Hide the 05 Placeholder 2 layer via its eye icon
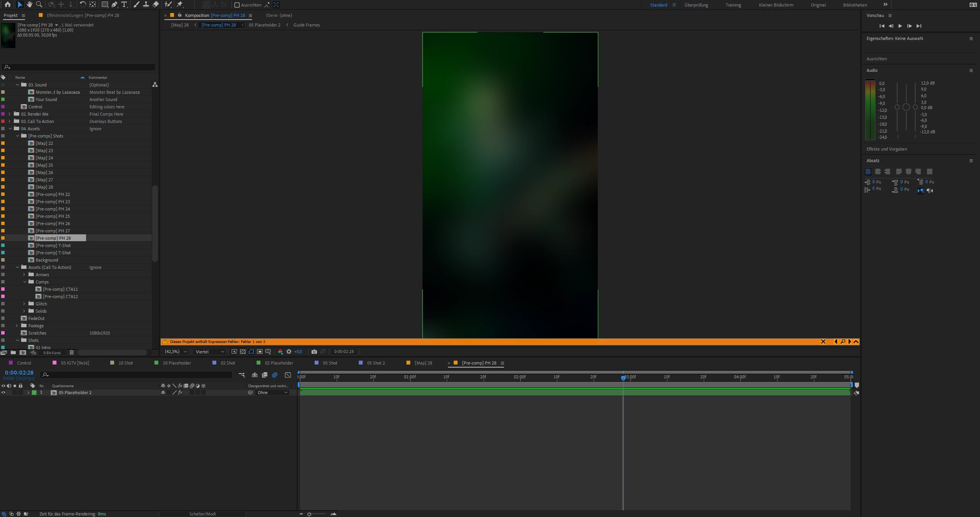Viewport: 980px width, 517px height. pos(3,393)
